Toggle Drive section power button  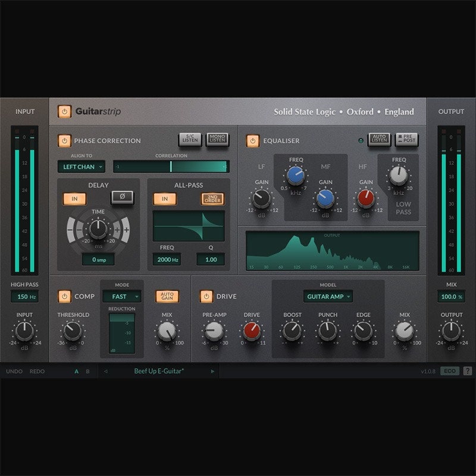[x=206, y=296]
